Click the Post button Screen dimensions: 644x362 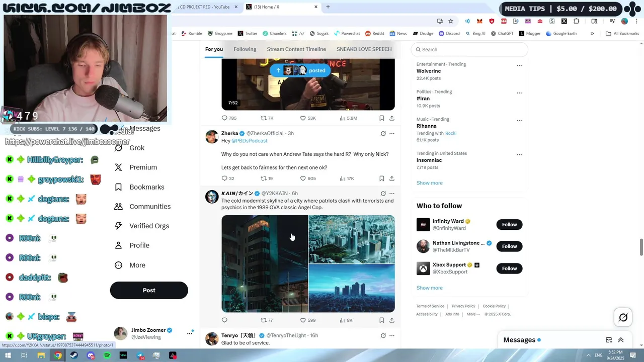point(149,290)
